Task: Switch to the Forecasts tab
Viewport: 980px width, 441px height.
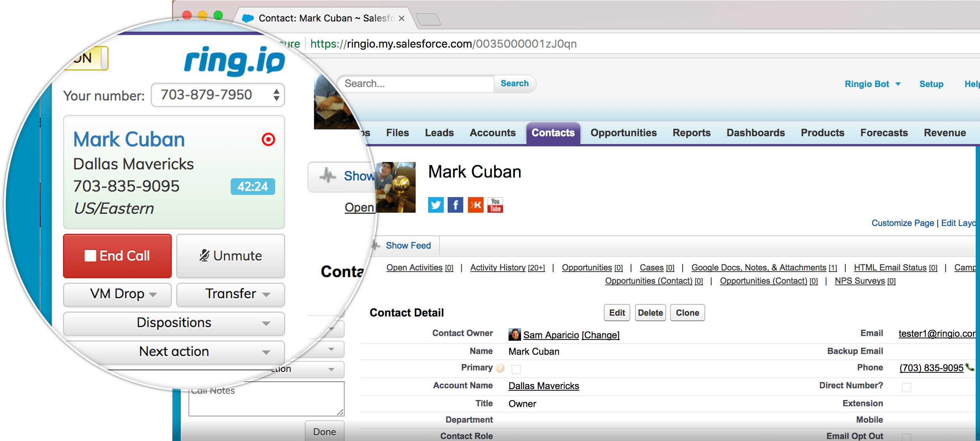Action: point(884,133)
